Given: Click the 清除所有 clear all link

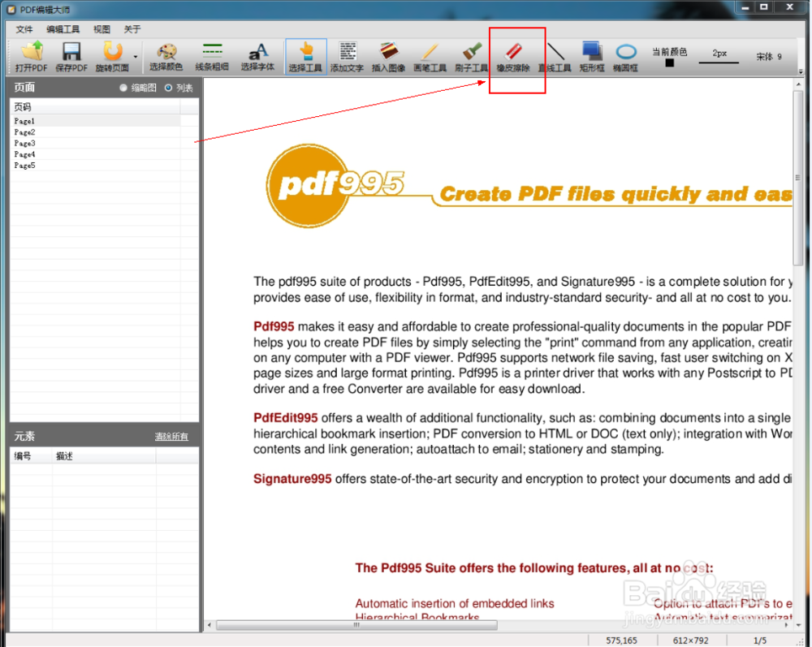Looking at the screenshot, I should point(171,437).
